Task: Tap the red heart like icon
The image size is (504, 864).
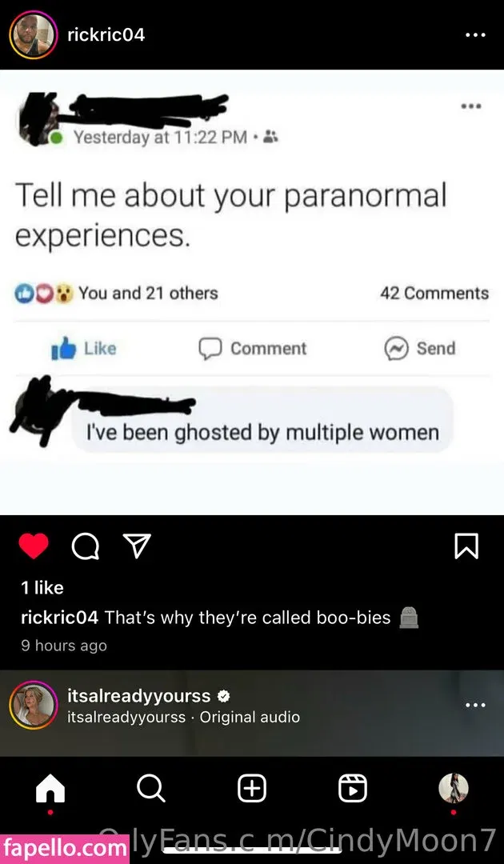Action: click(x=34, y=546)
